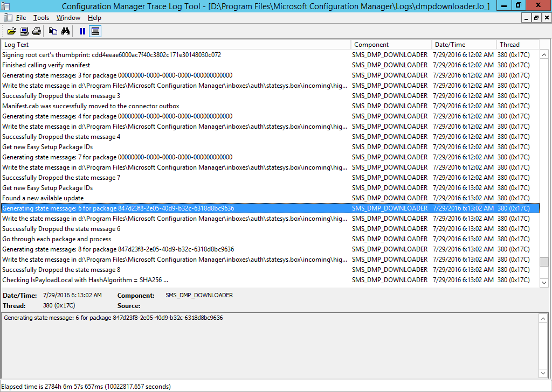The height and width of the screenshot is (392, 552).
Task: Select 'Generating state message: 4 for package' row
Action: pos(270,116)
